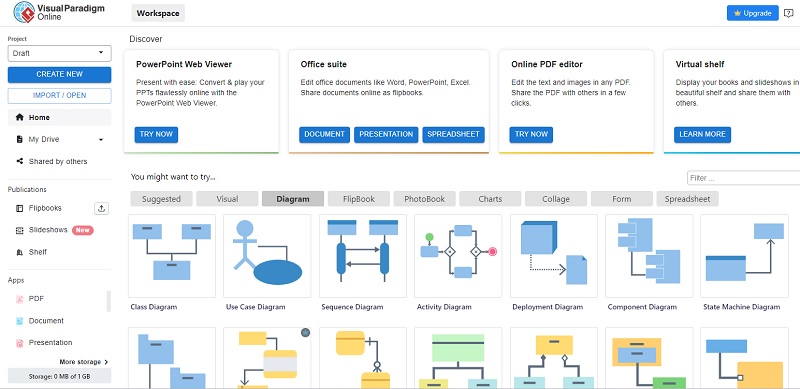Click the SPREADSHEET button in Office suite
Image resolution: width=800 pixels, height=389 pixels.
[454, 135]
